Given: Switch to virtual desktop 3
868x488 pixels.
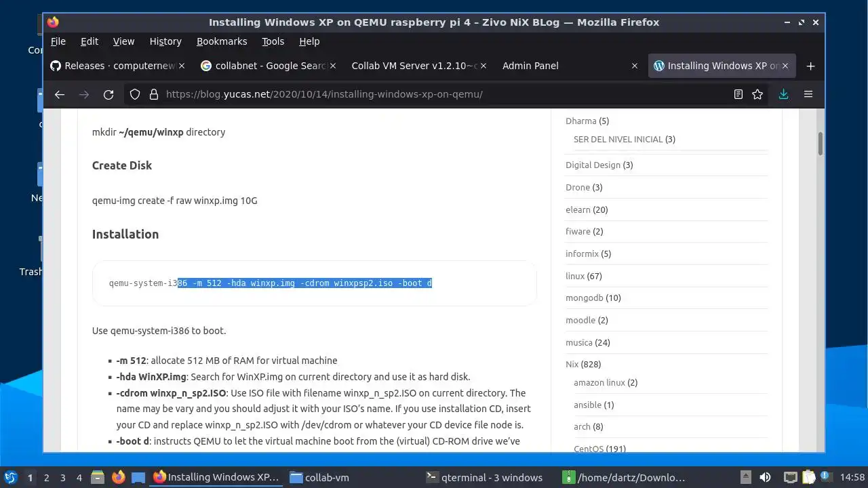Looking at the screenshot, I should point(62,477).
